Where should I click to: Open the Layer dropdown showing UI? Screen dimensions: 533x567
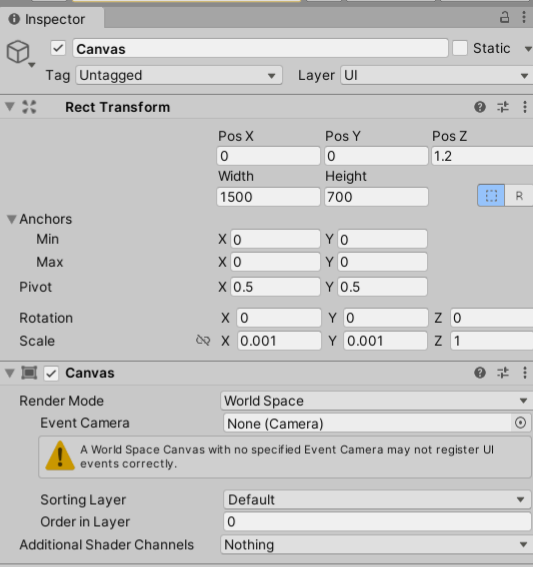[436, 75]
